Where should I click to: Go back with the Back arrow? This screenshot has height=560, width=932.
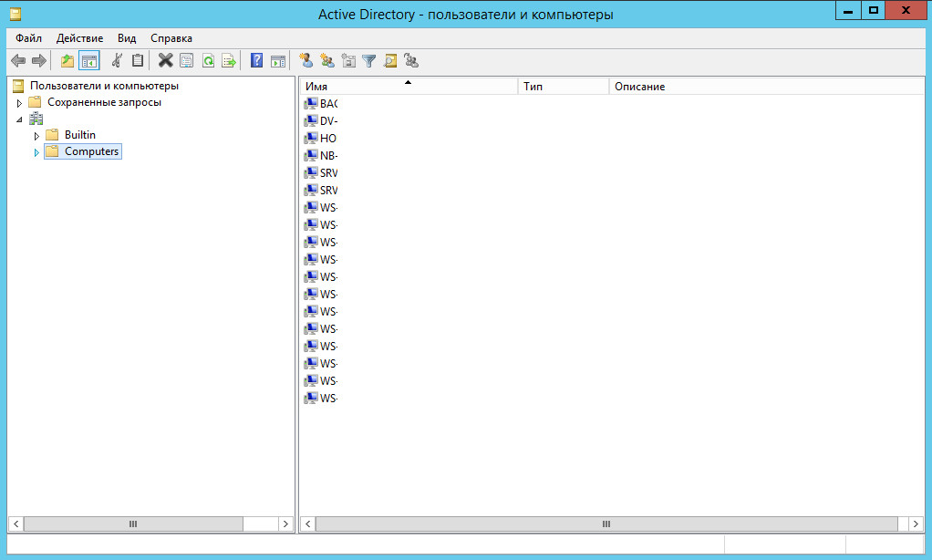18,60
